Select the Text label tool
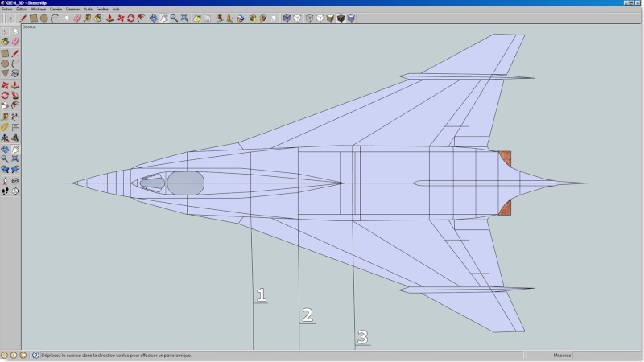Screen dimensions: 644x362 pyautogui.click(x=15, y=127)
